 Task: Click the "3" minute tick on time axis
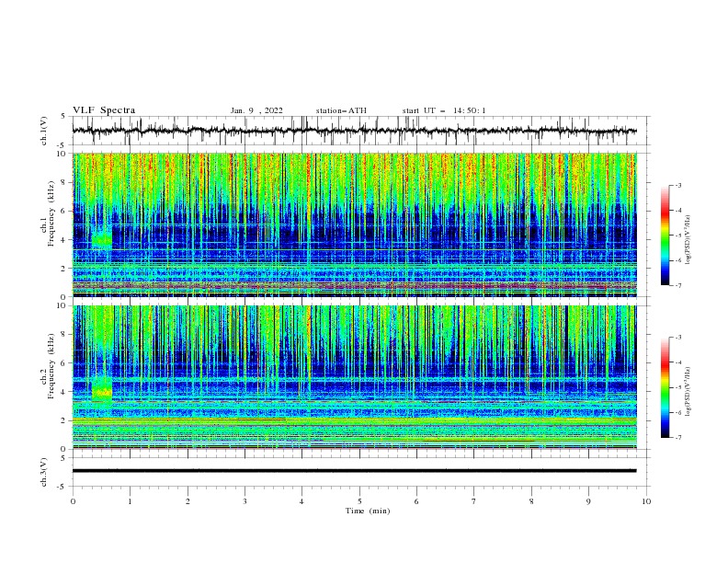click(x=245, y=501)
